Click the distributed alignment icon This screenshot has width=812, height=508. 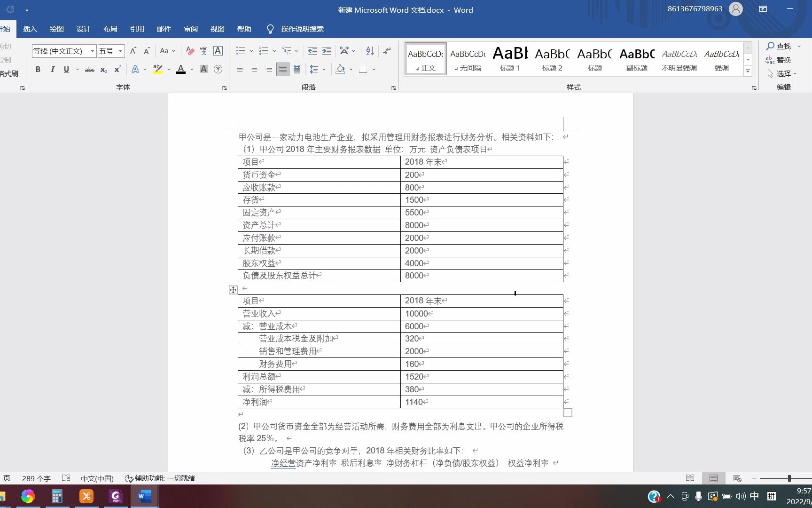[297, 69]
